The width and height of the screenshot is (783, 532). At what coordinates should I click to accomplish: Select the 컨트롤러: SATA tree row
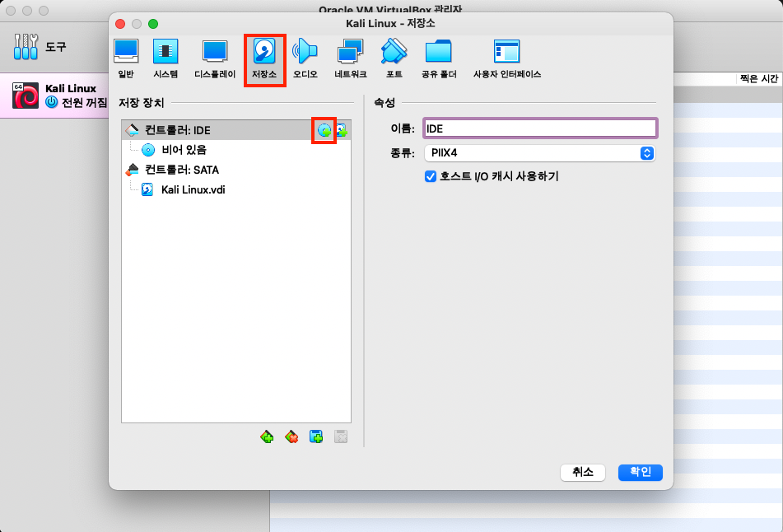click(x=236, y=170)
